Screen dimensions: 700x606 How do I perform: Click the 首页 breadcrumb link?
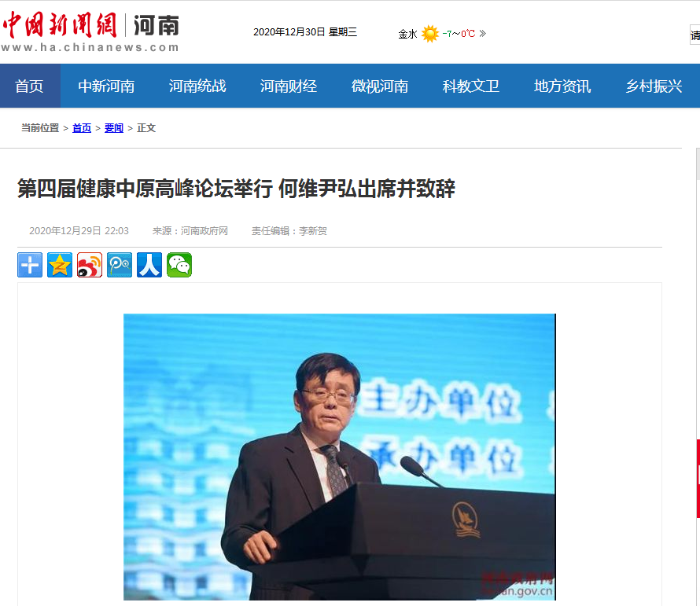pyautogui.click(x=82, y=128)
